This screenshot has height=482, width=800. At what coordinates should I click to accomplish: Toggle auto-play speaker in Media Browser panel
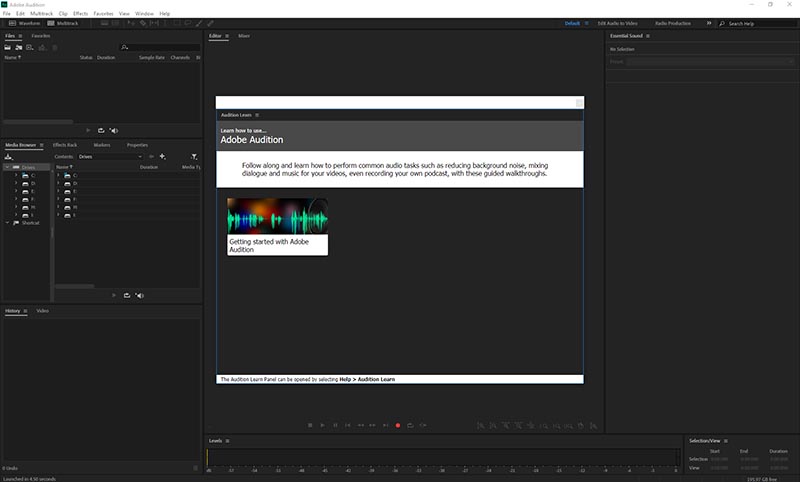[x=139, y=295]
